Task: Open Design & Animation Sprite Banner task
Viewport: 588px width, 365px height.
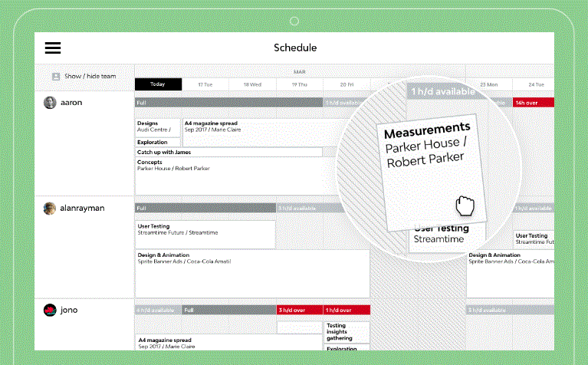Action: pyautogui.click(x=252, y=274)
